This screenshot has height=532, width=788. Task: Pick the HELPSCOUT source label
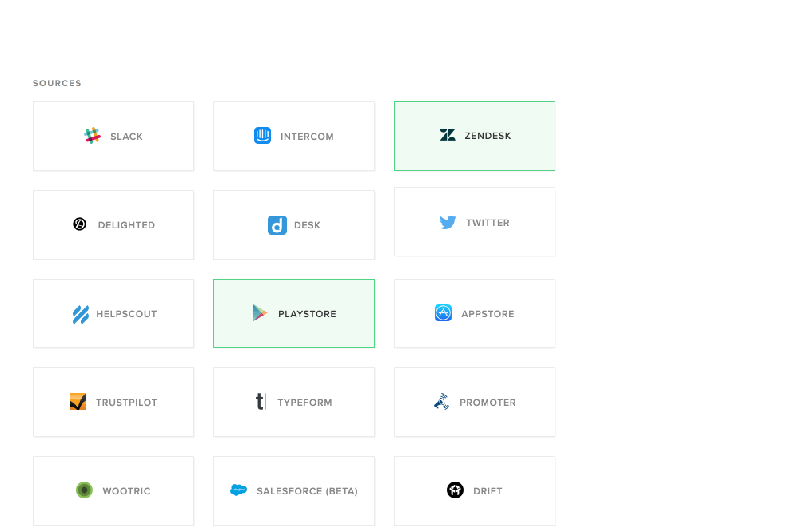pyautogui.click(x=126, y=314)
